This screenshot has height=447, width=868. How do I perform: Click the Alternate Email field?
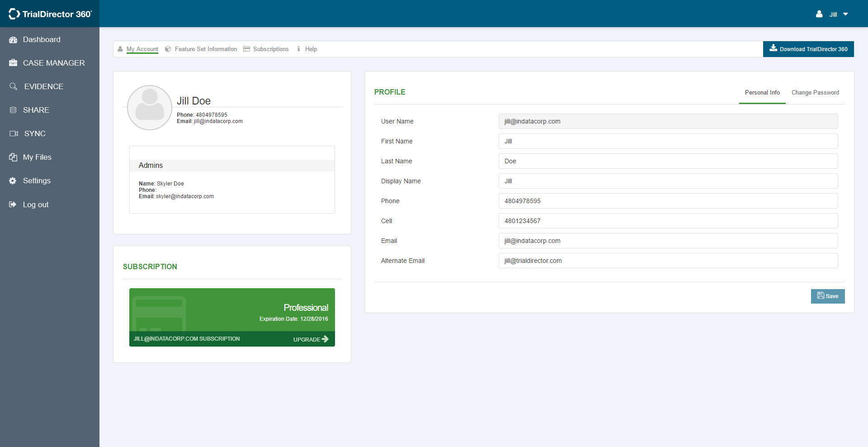(668, 261)
